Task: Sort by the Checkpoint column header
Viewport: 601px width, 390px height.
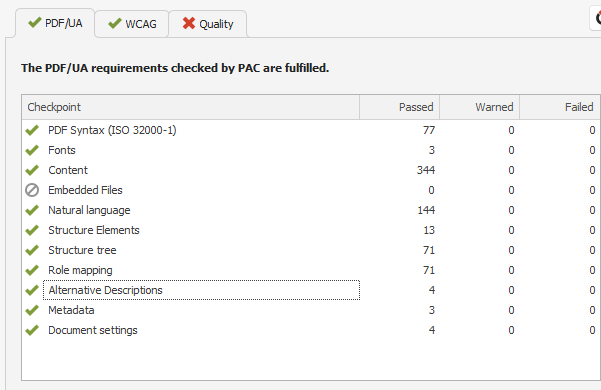Action: click(x=191, y=107)
